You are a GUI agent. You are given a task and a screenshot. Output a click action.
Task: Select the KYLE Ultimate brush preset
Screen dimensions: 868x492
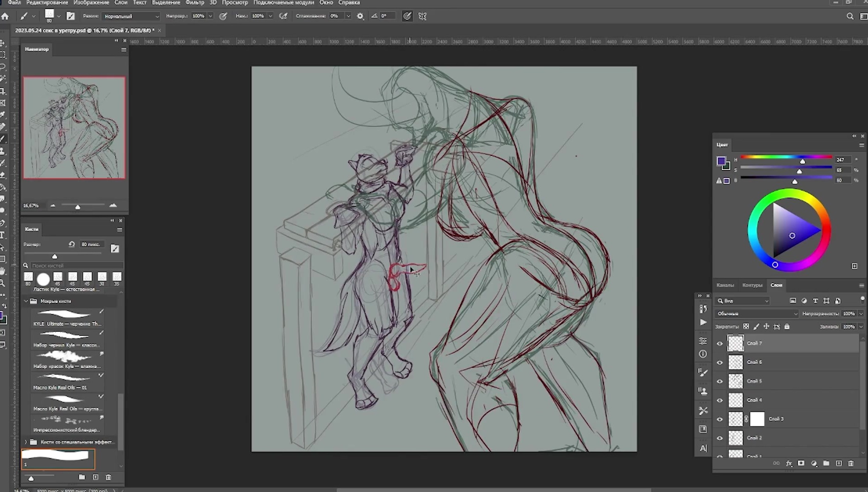[x=67, y=318]
